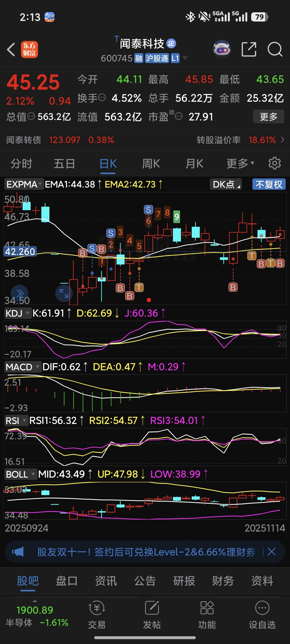290x644 pixels.
Task: Tap the top S sell marker
Action: point(148,210)
